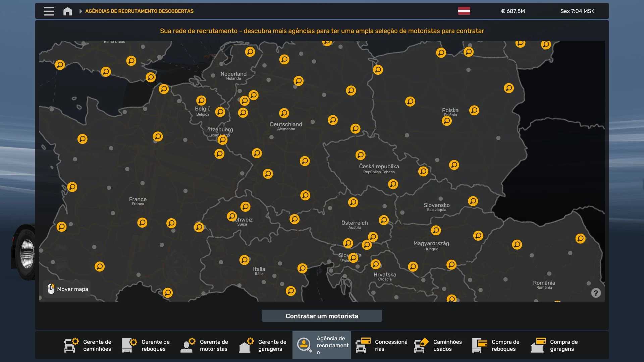644x362 pixels.
Task: Open Gerente de caminhões tab
Action: [88, 345]
